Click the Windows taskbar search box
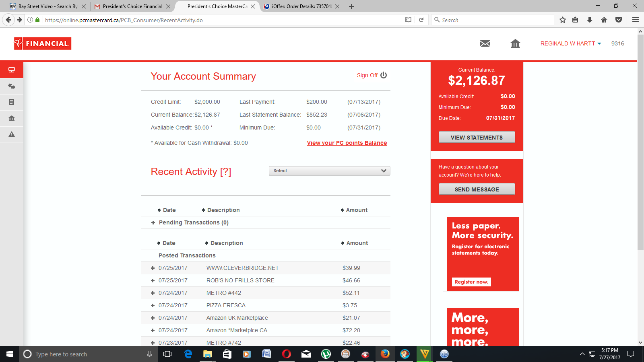 pos(87,354)
